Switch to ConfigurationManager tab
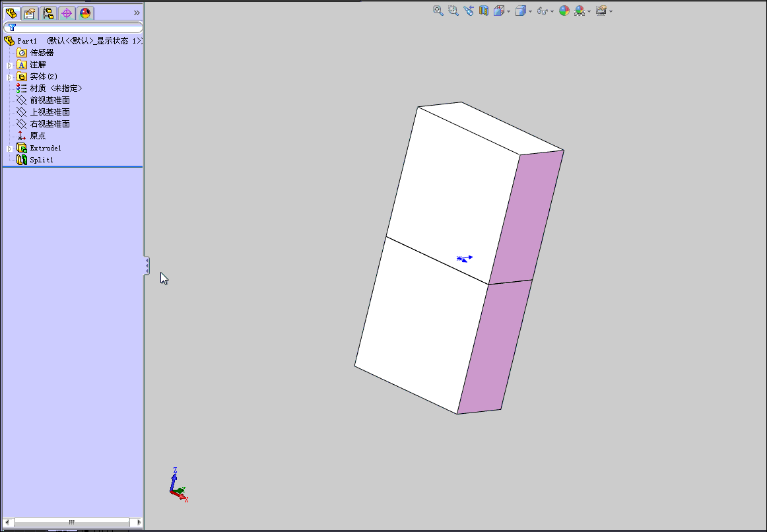Viewport: 767px width, 532px height. pyautogui.click(x=48, y=13)
